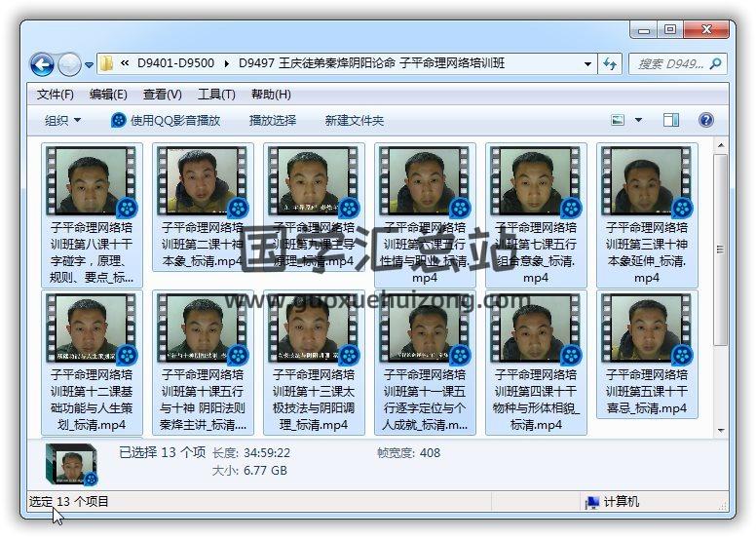This screenshot has height=539, width=756.
Task: Expand the view options dropdown arrow
Action: (639, 120)
